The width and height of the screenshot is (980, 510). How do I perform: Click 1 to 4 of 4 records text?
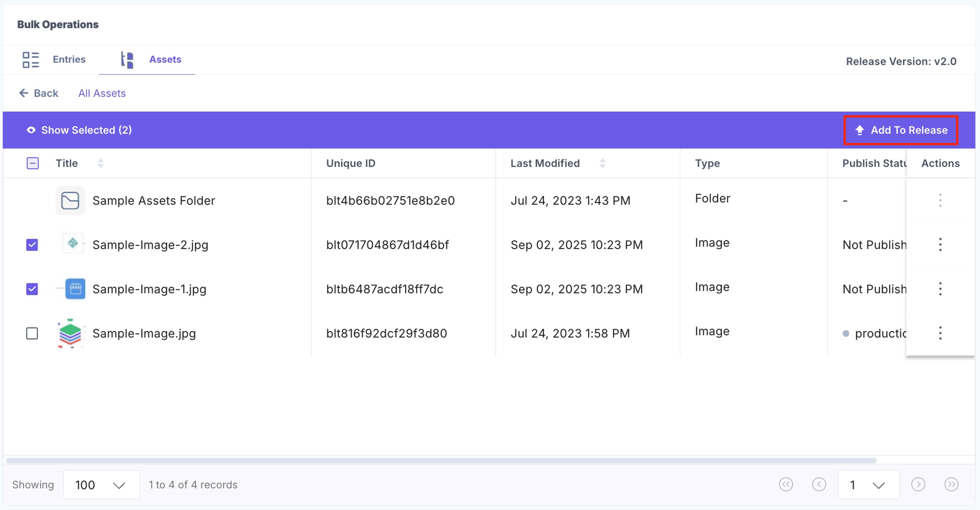coord(193,484)
